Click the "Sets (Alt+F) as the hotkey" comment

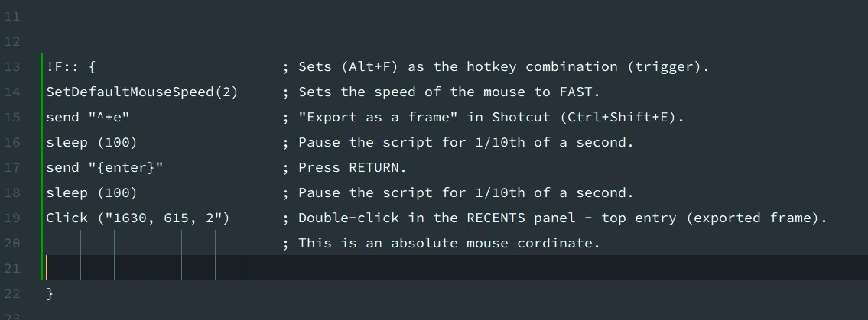(503, 67)
